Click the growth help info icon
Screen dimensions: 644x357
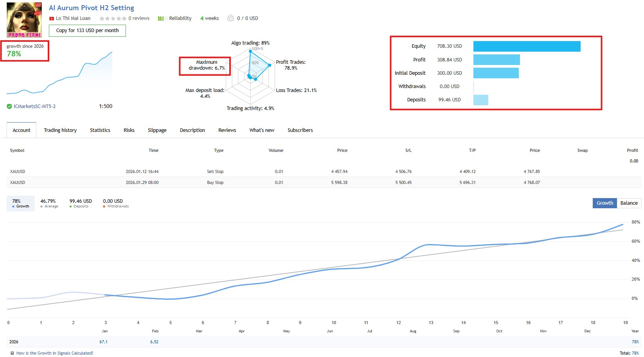13,353
